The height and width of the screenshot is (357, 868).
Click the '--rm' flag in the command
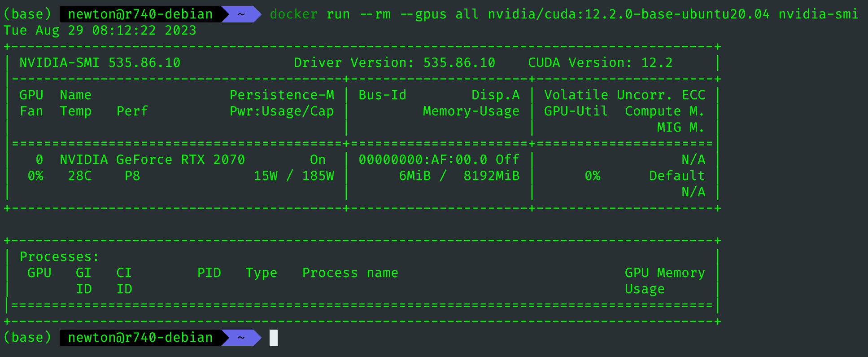coord(375,14)
